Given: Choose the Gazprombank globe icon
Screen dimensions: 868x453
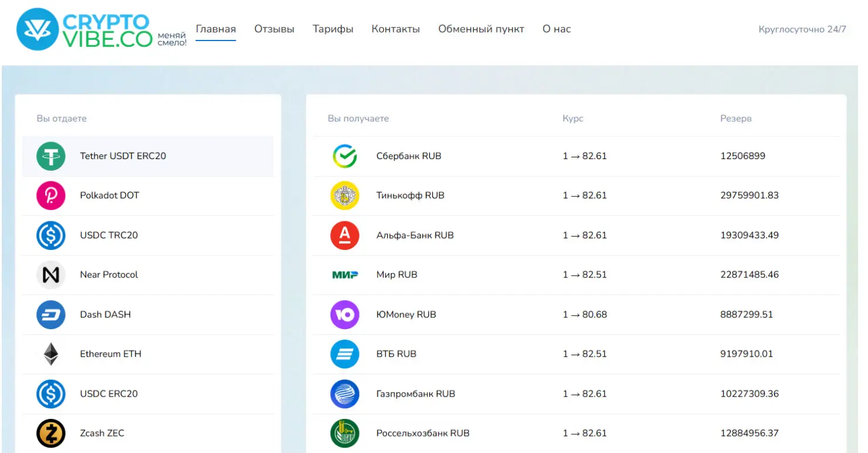Looking at the screenshot, I should tap(345, 394).
